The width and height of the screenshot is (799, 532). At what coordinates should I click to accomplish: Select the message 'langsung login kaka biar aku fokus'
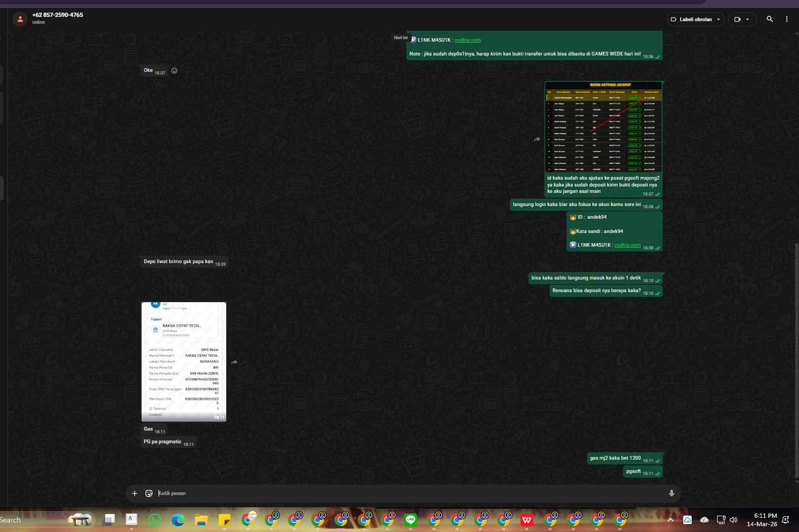[x=586, y=205]
